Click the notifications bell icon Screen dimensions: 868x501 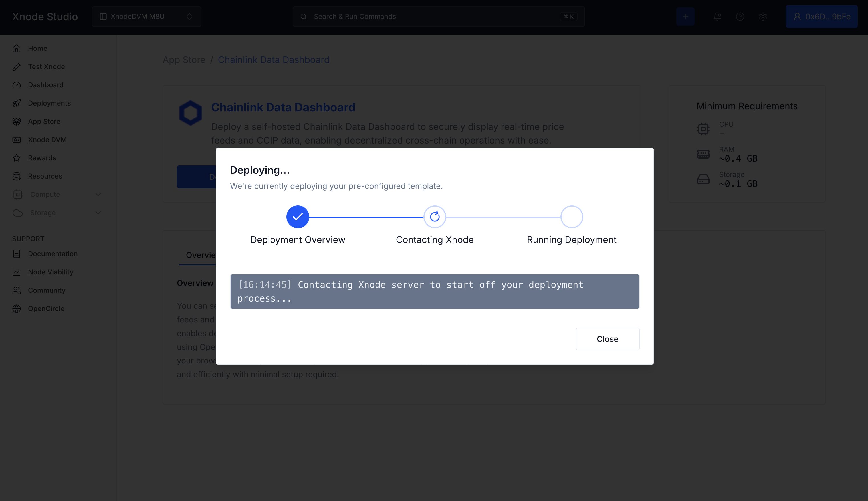pos(717,17)
